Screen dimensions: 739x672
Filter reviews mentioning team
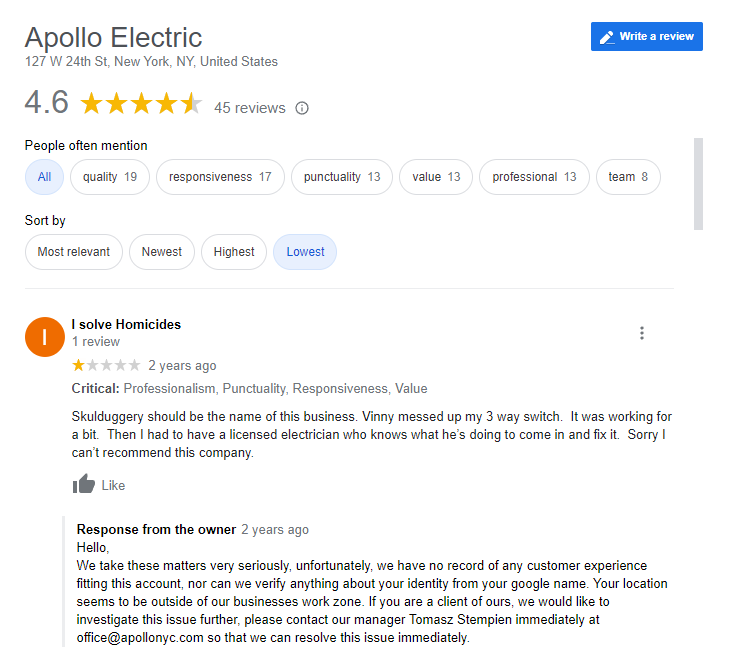(x=628, y=177)
